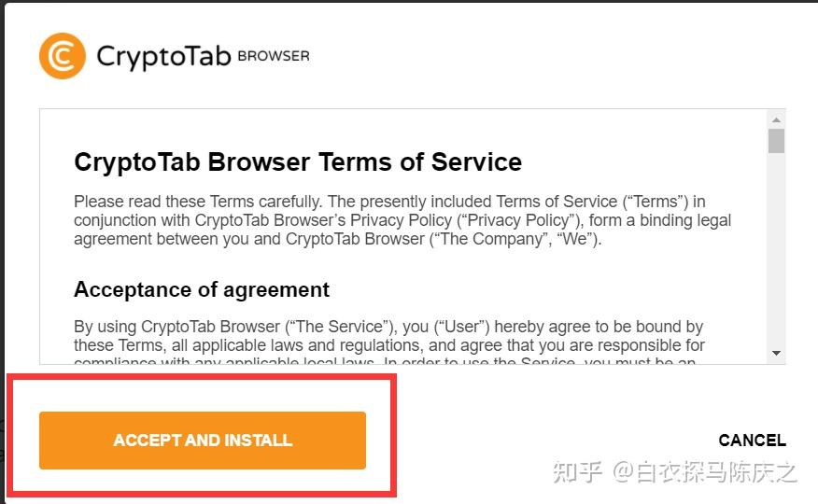The image size is (818, 504).
Task: Click the words 'Privacy Policy' in first paragraph
Action: pyautogui.click(x=402, y=220)
